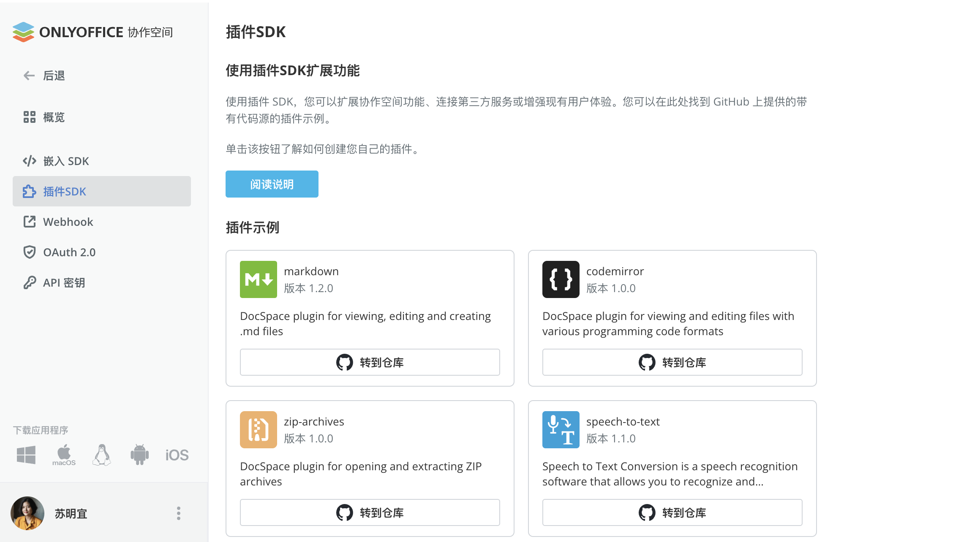Go to codemirror repository via 转到仓库

point(672,362)
